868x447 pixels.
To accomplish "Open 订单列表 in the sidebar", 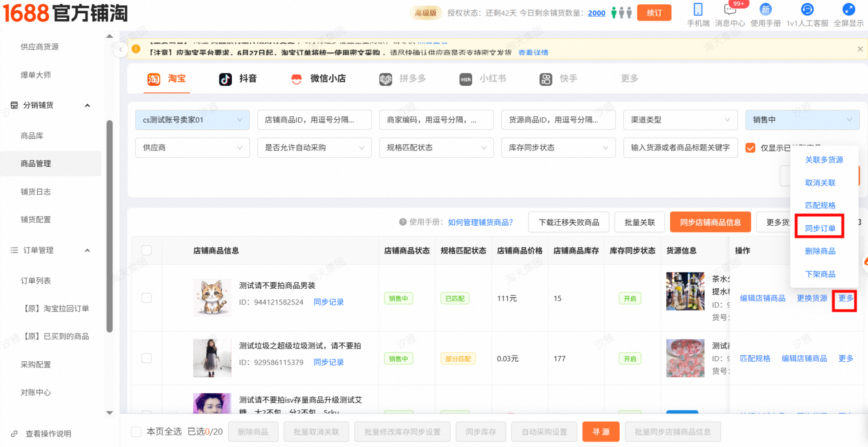I will pyautogui.click(x=36, y=281).
